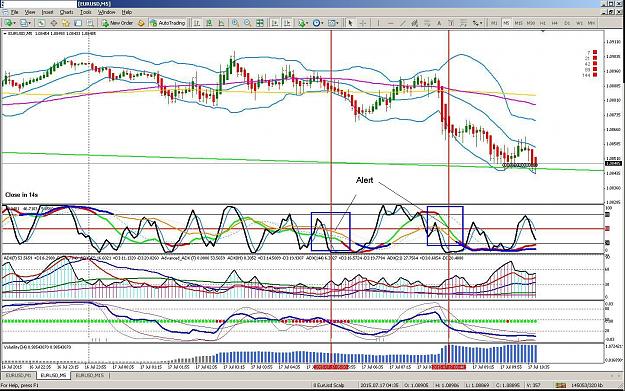Switch to the EURUSD,M15 chart tab
The image size is (625, 391).
90,375
